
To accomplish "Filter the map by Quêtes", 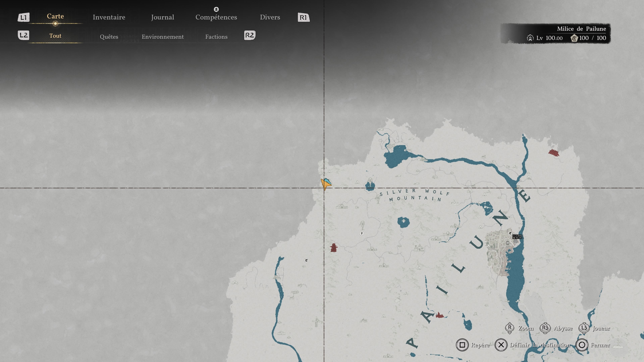I will (109, 37).
